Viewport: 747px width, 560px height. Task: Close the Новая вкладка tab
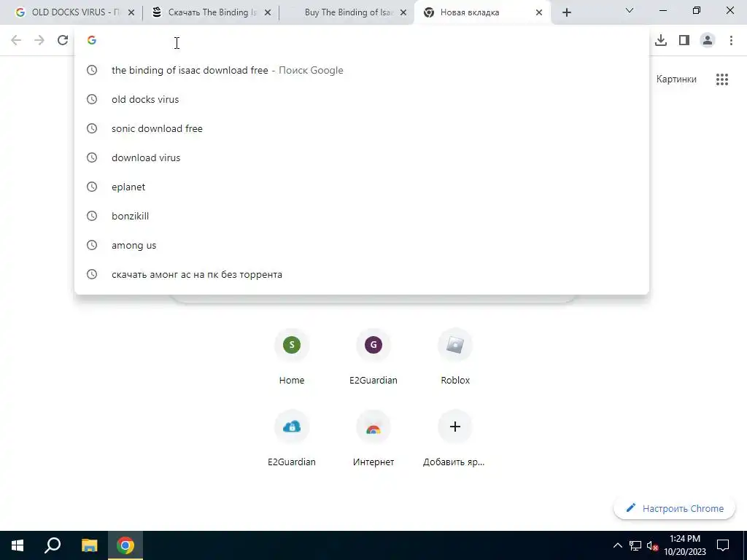tap(539, 13)
